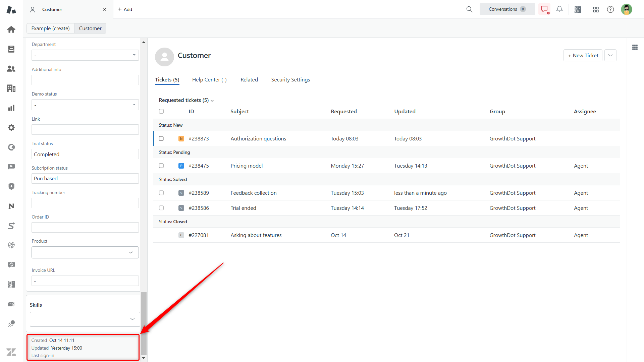Click the Help Center tab
The width and height of the screenshot is (644, 362).
[x=210, y=79]
